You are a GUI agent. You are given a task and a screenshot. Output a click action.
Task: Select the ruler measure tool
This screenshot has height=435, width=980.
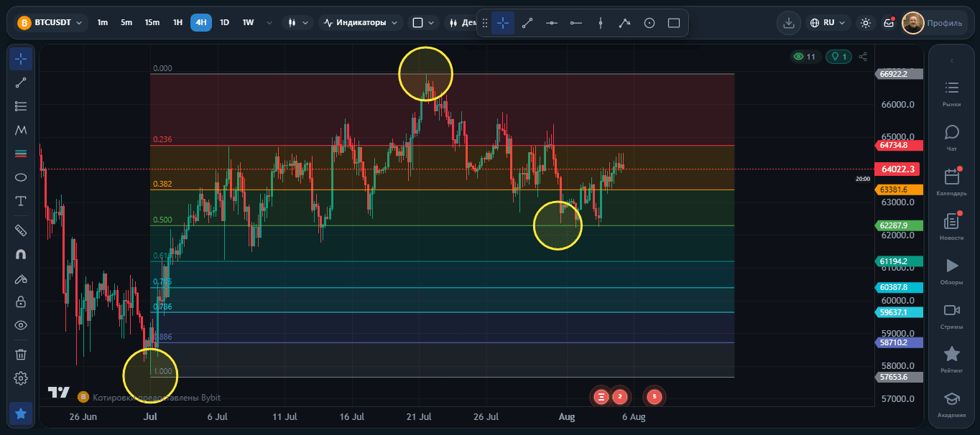coord(21,230)
